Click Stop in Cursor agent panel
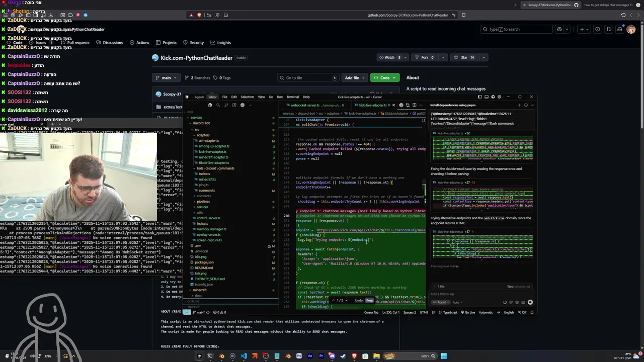Viewport: 644px width, 362px height. 510,287
